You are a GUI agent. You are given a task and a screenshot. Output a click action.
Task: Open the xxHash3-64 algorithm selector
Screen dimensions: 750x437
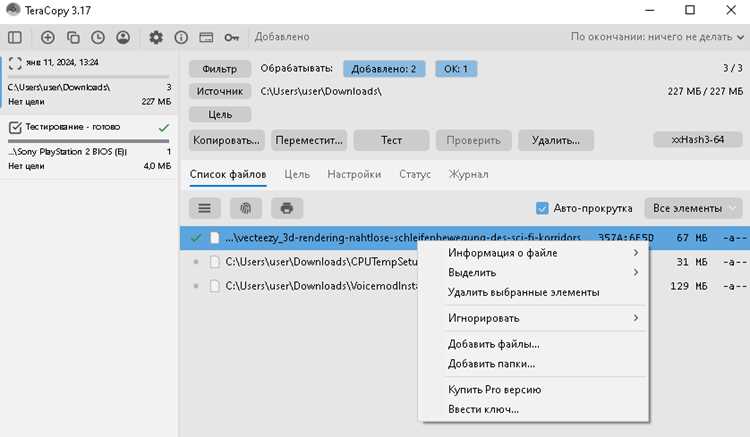pyautogui.click(x=697, y=140)
